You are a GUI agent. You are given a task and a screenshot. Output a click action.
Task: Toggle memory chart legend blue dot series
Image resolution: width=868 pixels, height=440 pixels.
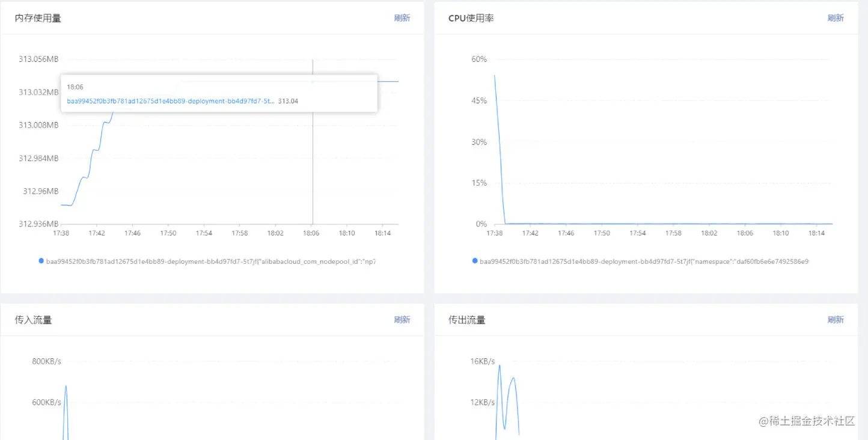[x=41, y=261]
